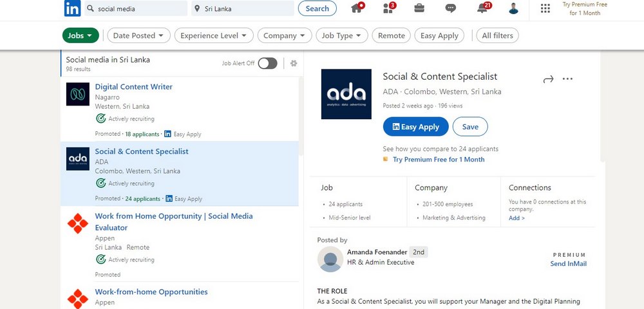Share the Social & Content Specialist job
The image size is (644, 309).
548,79
